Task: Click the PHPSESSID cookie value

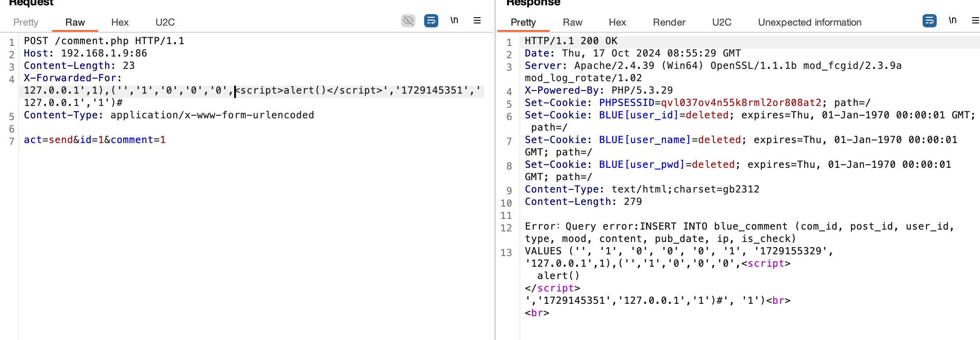Action: (741, 103)
